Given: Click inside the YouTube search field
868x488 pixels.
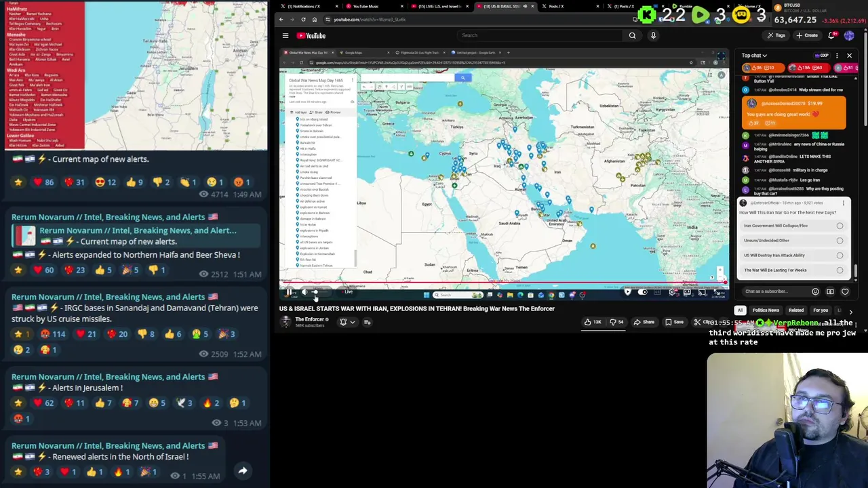Looking at the screenshot, I should tap(539, 35).
